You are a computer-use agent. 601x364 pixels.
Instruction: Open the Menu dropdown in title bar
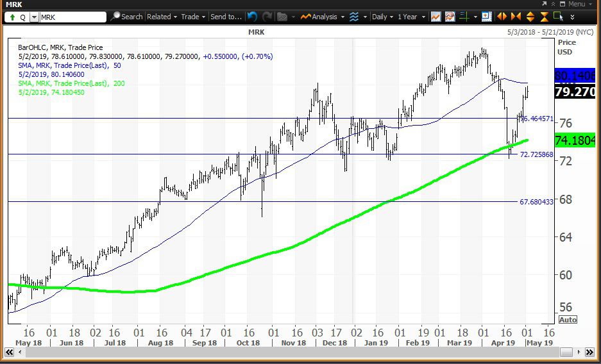tap(580, 4)
